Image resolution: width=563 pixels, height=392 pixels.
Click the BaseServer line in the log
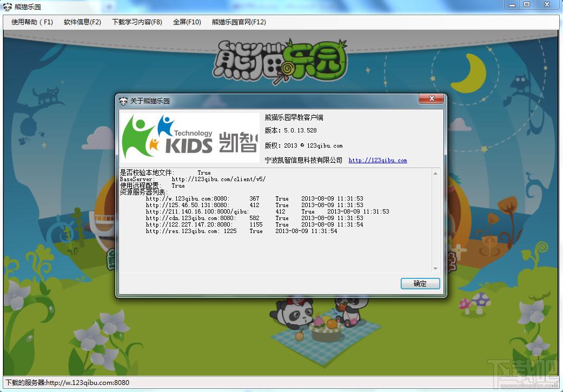[x=193, y=179]
